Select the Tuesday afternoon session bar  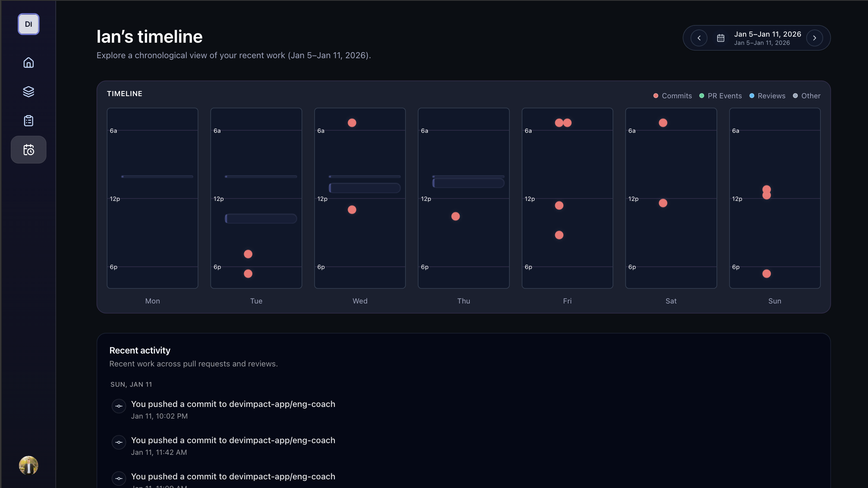pyautogui.click(x=261, y=219)
